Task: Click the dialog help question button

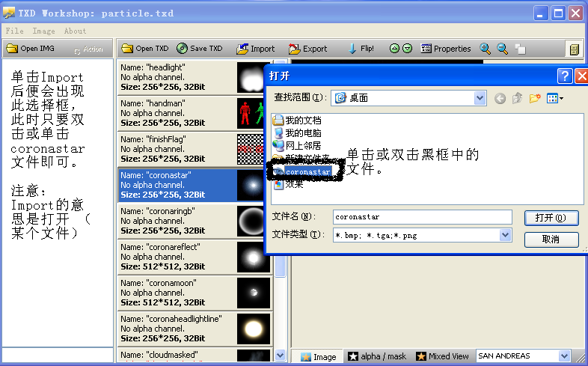Action: [565, 76]
